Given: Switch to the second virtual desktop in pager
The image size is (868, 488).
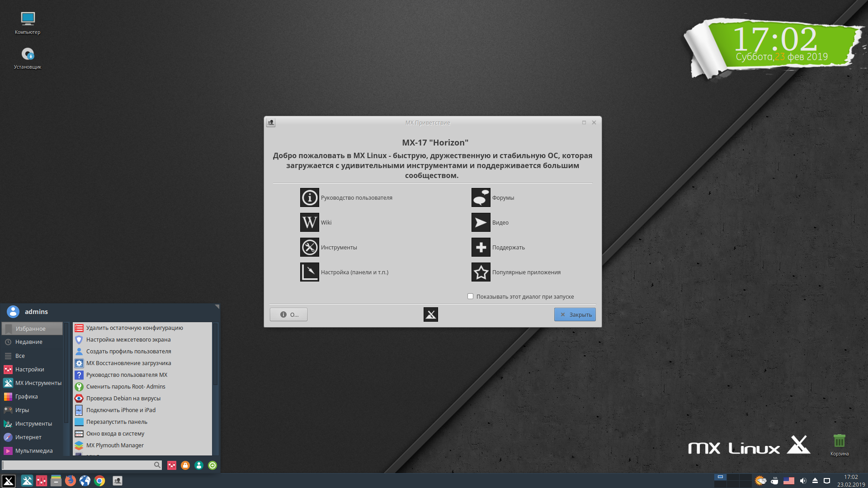Looking at the screenshot, I should tap(733, 477).
